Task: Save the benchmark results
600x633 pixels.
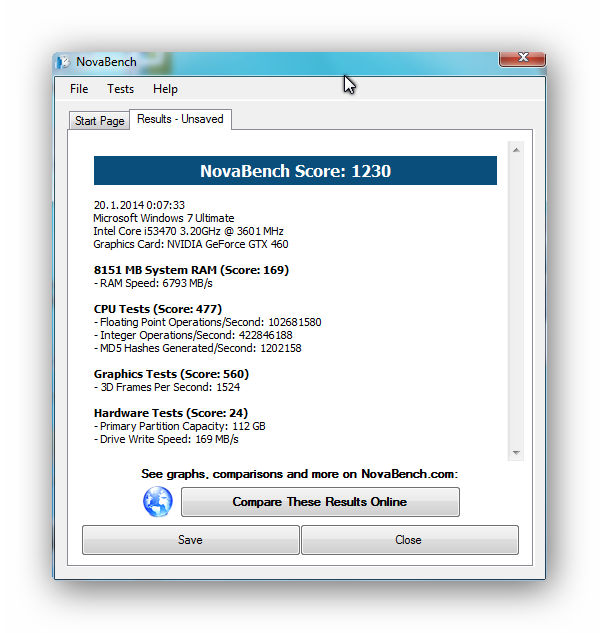Action: 190,540
